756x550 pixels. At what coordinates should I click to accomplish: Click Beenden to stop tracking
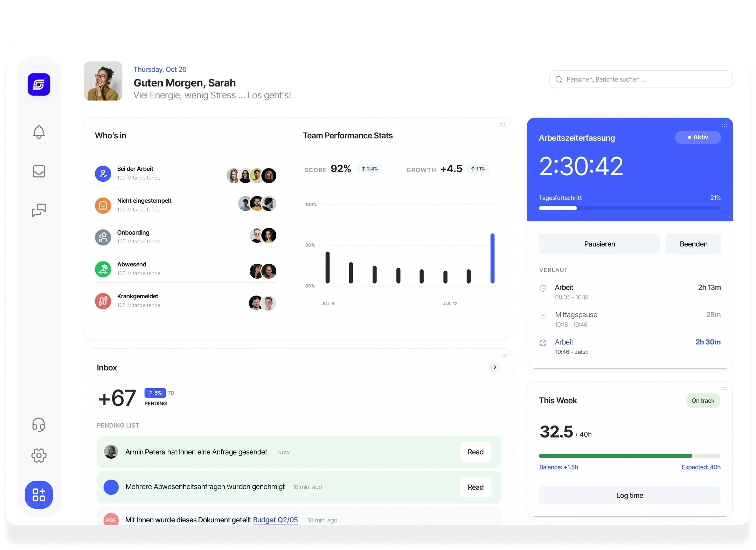pyautogui.click(x=693, y=244)
